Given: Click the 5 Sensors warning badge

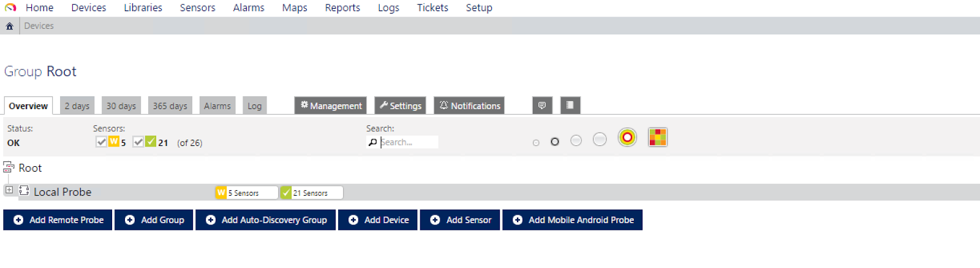Looking at the screenshot, I should coord(246,193).
